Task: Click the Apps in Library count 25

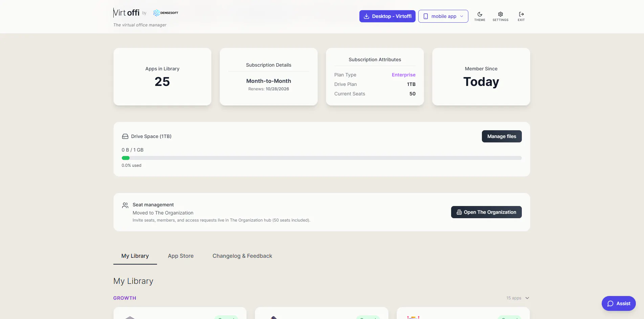Action: (x=162, y=82)
